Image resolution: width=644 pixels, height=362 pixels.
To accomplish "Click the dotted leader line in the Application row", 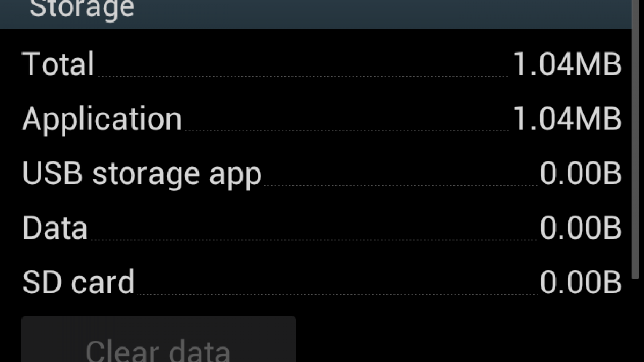I will (x=347, y=131).
